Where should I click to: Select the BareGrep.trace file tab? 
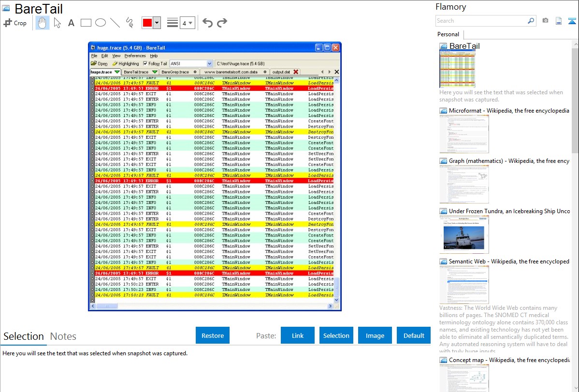point(179,72)
